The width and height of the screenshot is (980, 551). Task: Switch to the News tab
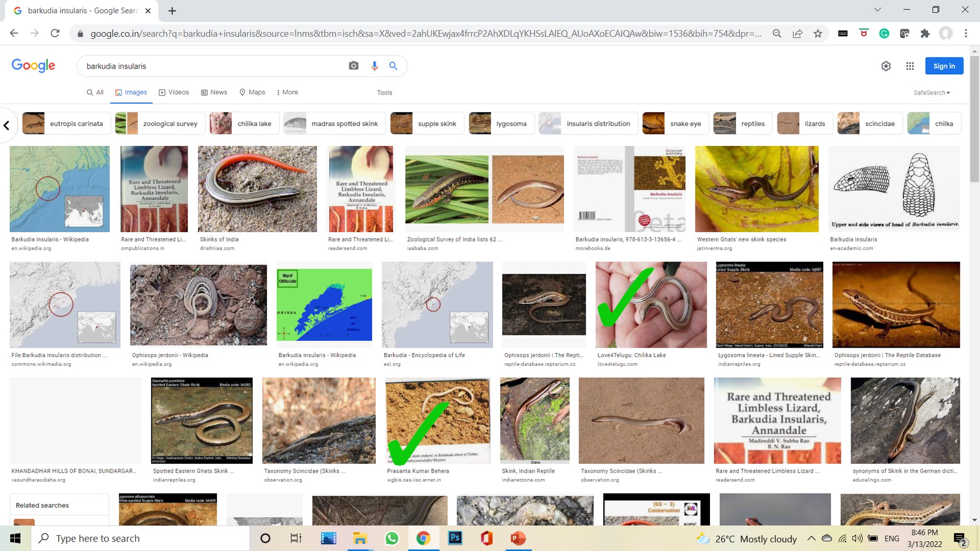tap(214, 92)
